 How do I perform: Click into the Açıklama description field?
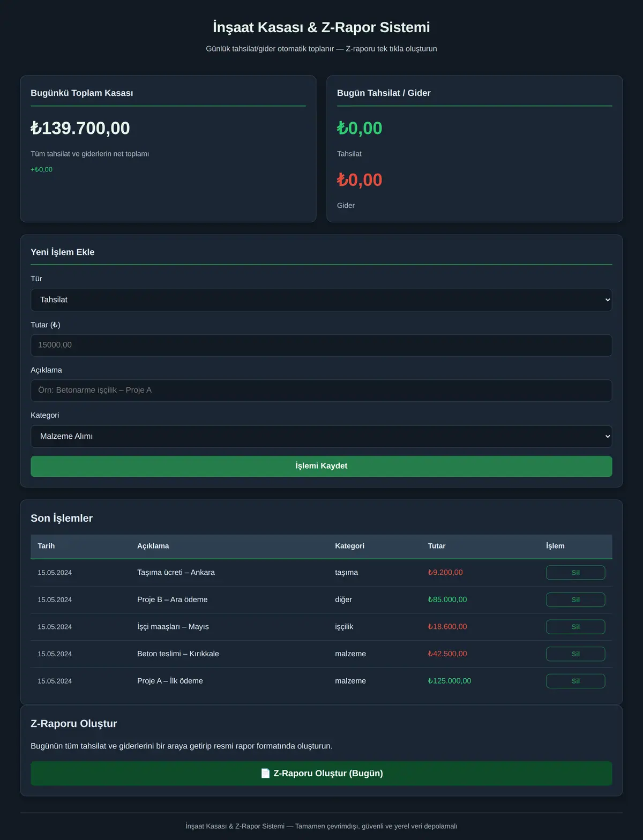321,391
